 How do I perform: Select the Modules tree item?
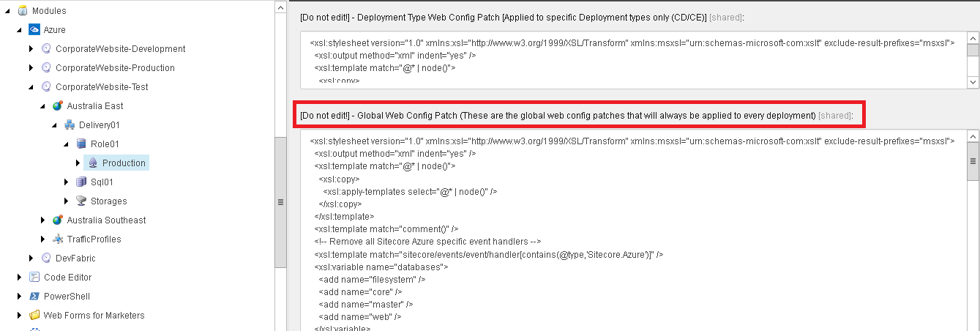pyautogui.click(x=49, y=11)
